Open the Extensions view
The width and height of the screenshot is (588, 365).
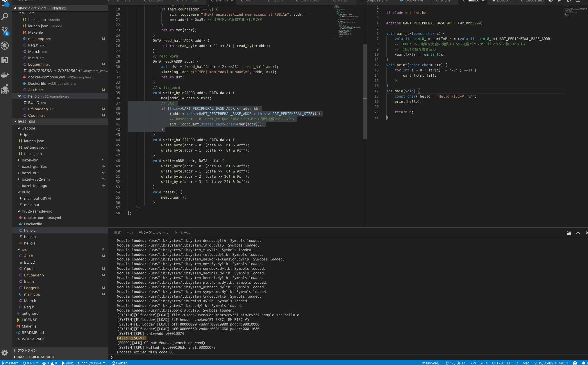(x=5, y=60)
